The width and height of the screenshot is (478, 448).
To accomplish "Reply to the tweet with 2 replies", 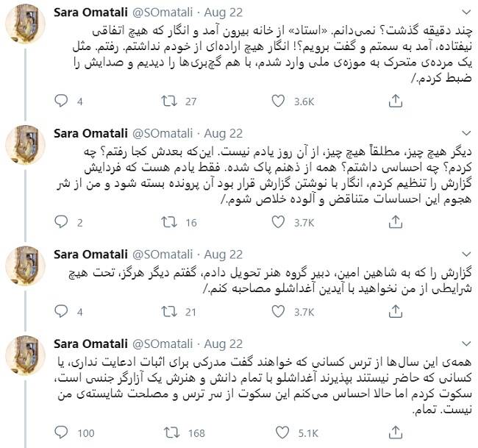I will pyautogui.click(x=62, y=223).
